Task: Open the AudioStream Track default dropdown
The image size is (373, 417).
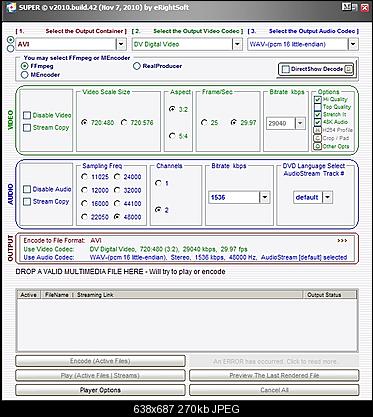Action: click(328, 197)
